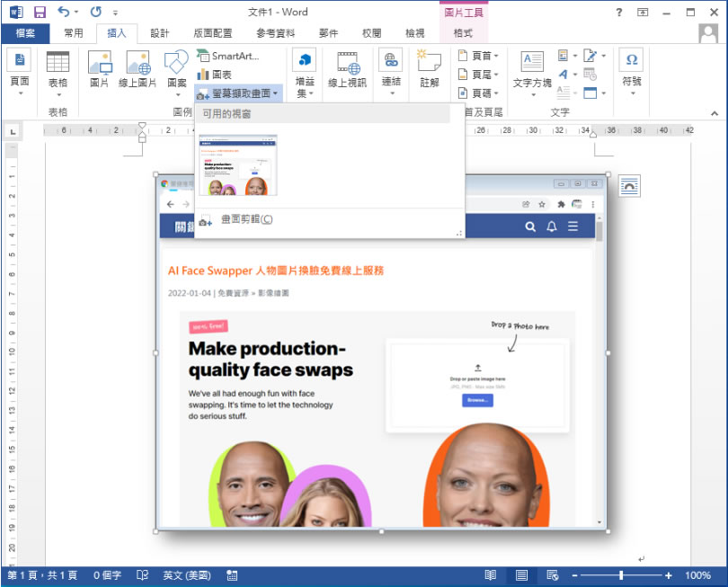Switch to Read Mode view in status bar
Screen dimensions: 728x587
coord(491,575)
